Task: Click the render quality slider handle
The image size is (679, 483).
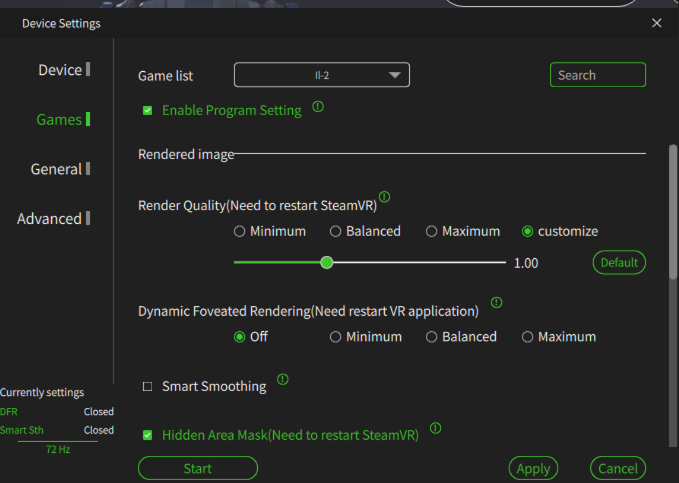Action: 327,263
